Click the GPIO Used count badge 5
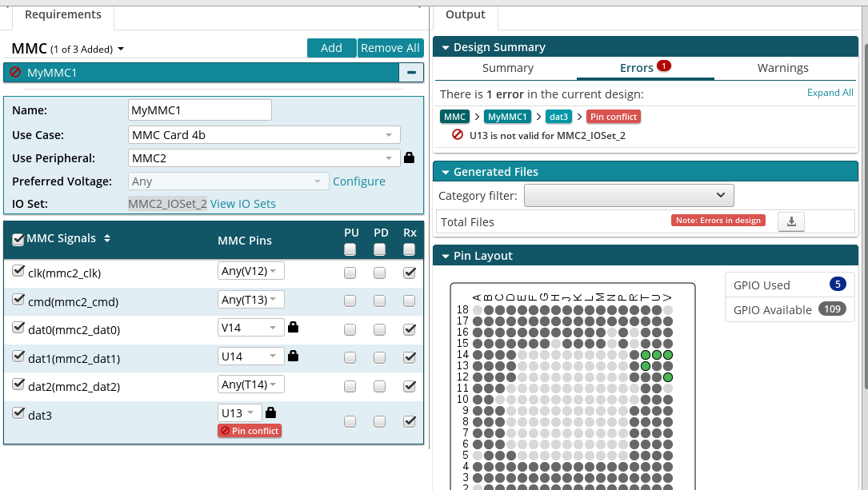 click(x=838, y=284)
